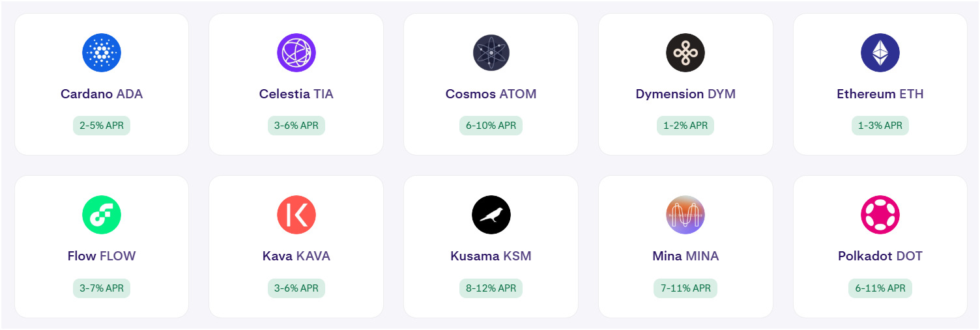The height and width of the screenshot is (330, 980).
Task: Open the Cosmos ATOM name link
Action: tap(491, 94)
